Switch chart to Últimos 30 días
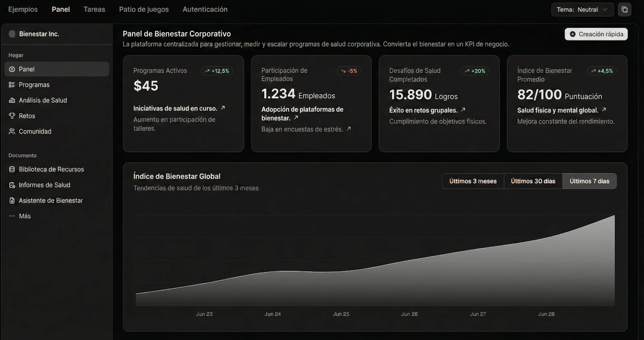Screen dimensions: 644x340 pyautogui.click(x=533, y=181)
